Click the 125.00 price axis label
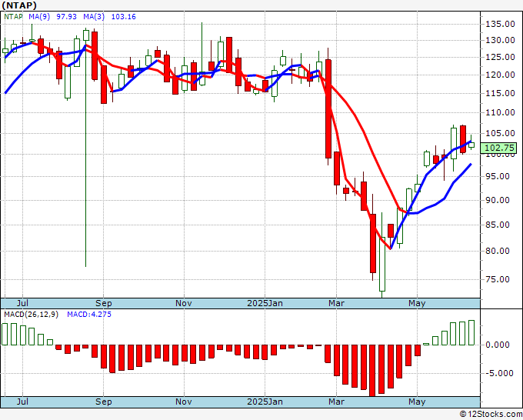Screen dimensions: 523x420 pyautogui.click(x=500, y=57)
